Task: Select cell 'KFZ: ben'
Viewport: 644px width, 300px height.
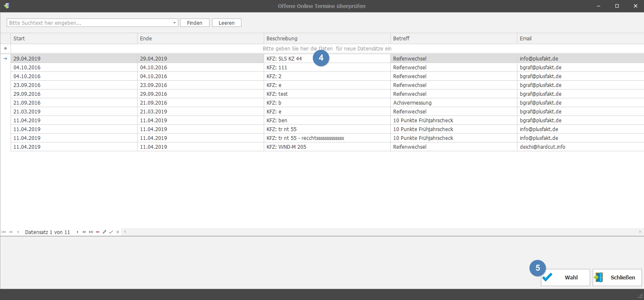Action: (x=327, y=121)
